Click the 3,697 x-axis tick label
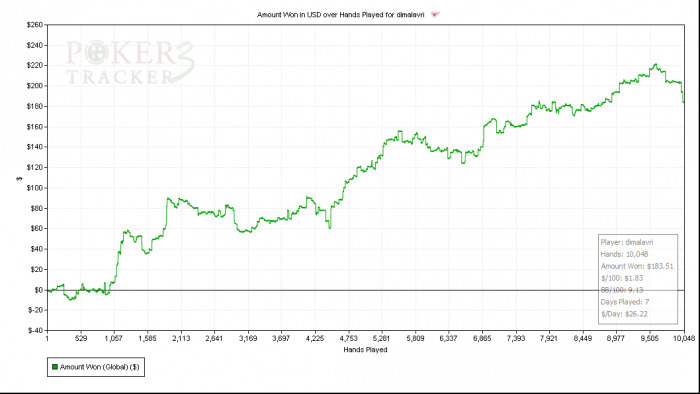 281,338
